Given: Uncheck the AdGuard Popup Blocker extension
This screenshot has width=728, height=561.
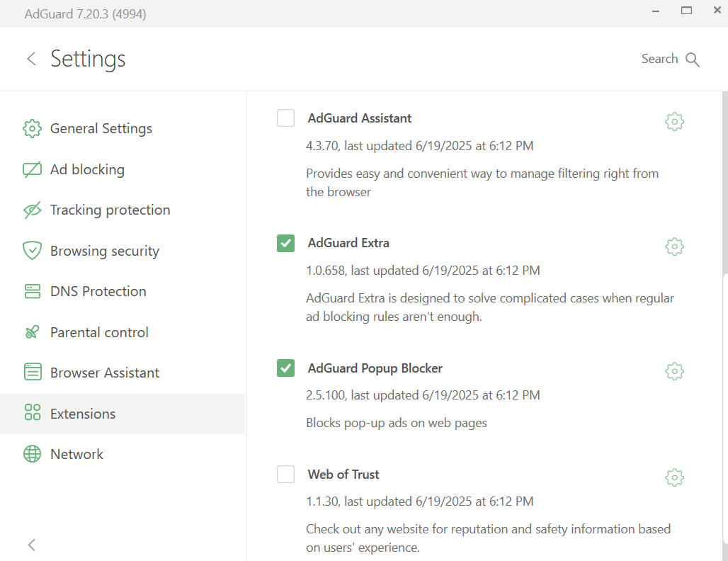Looking at the screenshot, I should tap(285, 368).
